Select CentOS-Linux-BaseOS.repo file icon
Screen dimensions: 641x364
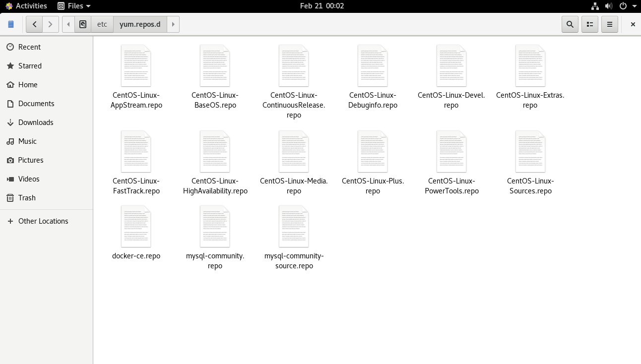(x=215, y=65)
